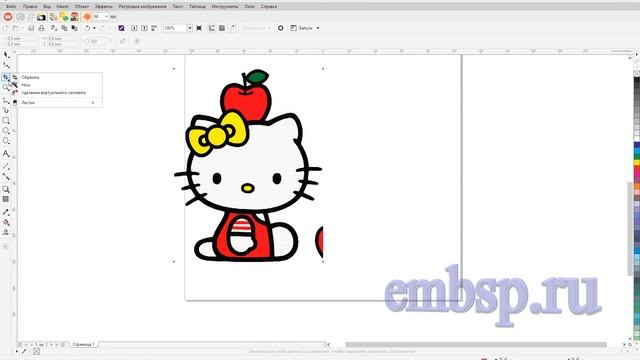Select the Text tool (letter A)
Image resolution: width=640 pixels, height=360 pixels.
tap(6, 153)
